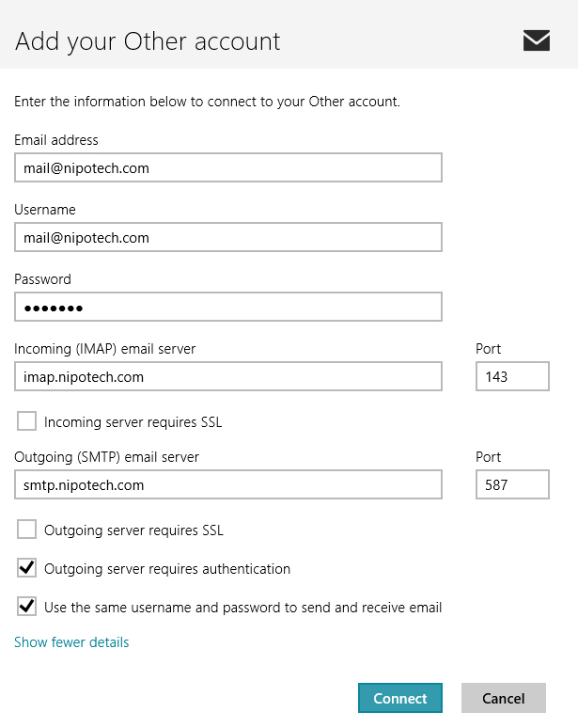Click into the Username text box
The image size is (578, 728).
point(228,237)
